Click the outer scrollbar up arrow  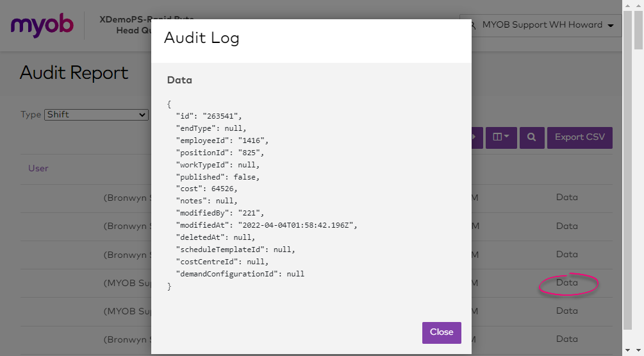coord(638,6)
